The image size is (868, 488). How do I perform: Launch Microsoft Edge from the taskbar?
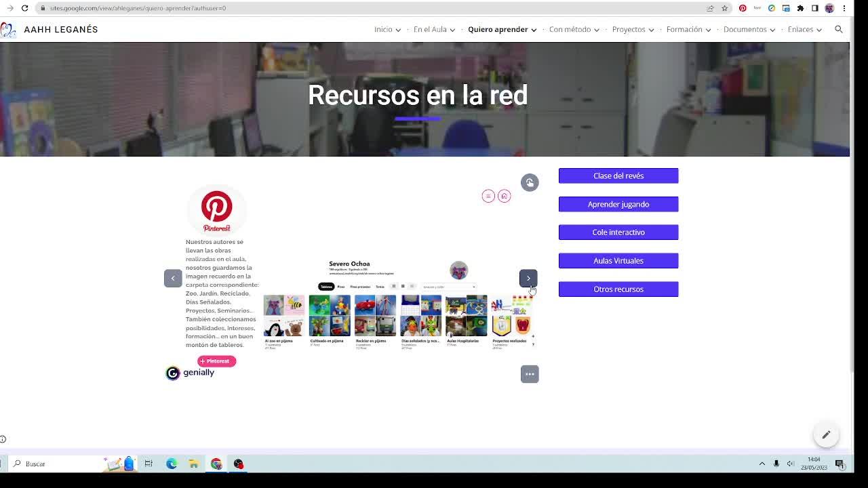[x=171, y=464]
